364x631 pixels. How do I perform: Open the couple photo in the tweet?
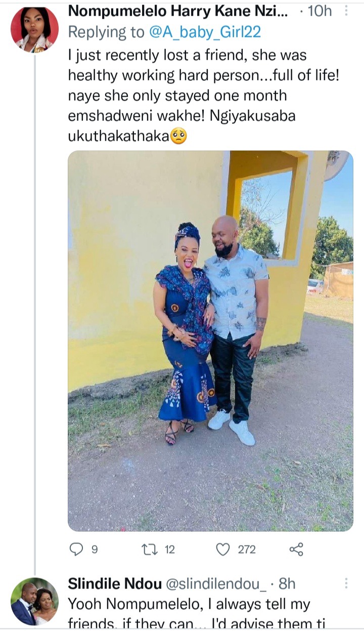[210, 341]
